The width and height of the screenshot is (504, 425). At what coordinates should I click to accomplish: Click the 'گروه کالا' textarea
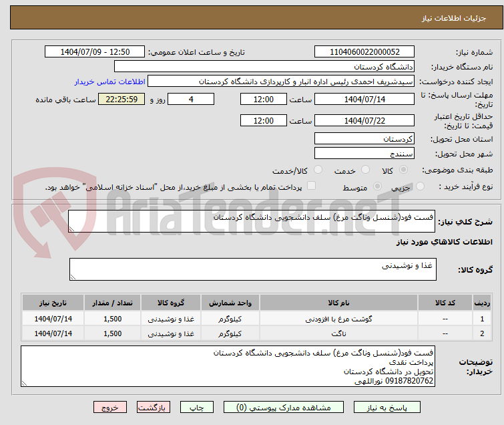click(x=252, y=269)
